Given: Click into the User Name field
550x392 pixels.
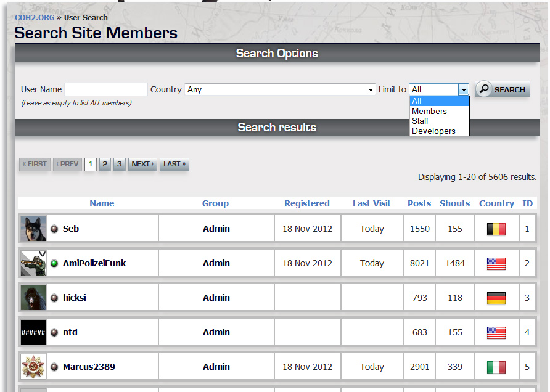Looking at the screenshot, I should point(106,89).
